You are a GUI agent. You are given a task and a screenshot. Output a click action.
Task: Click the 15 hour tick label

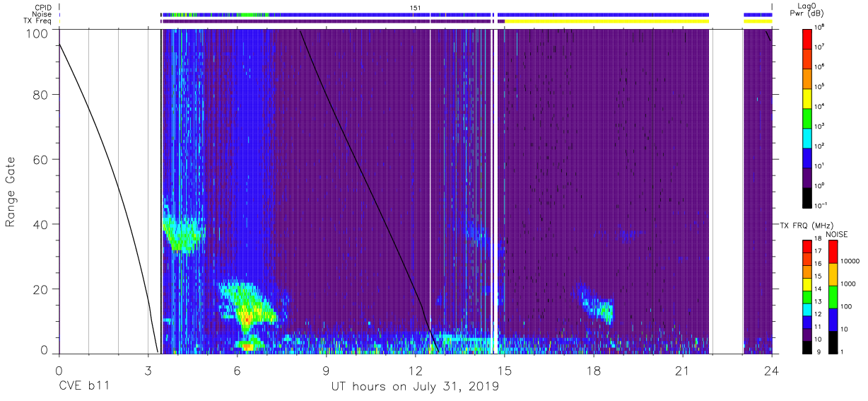click(504, 370)
